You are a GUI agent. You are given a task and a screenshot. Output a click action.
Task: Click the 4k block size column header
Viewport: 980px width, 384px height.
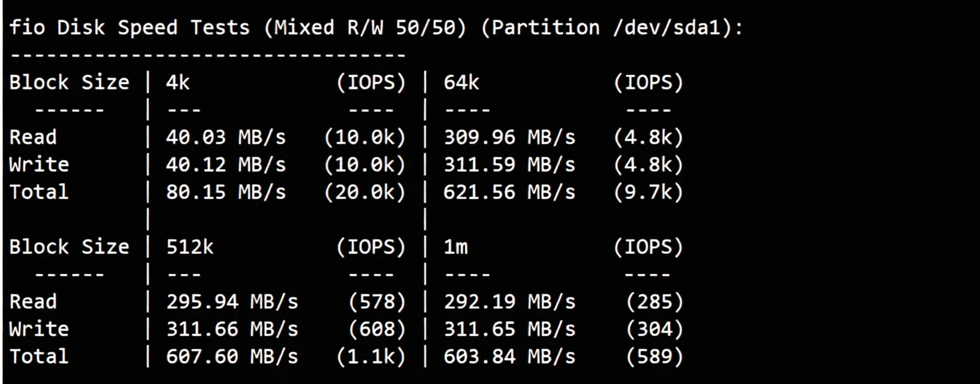[x=178, y=82]
